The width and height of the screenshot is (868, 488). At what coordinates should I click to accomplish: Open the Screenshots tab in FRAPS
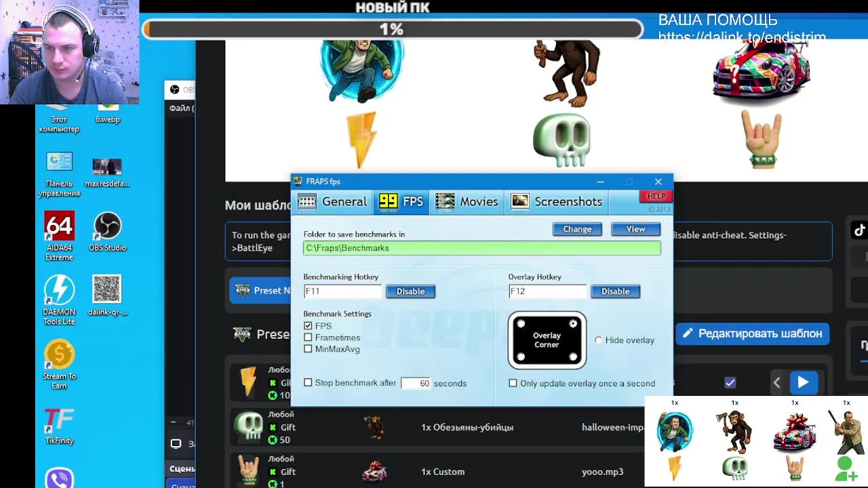tap(556, 201)
